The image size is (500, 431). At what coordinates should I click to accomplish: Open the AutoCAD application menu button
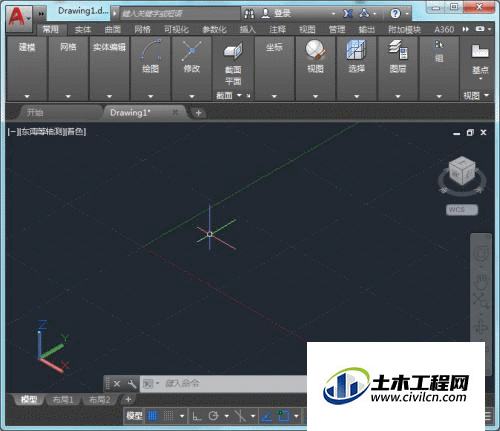click(x=19, y=17)
